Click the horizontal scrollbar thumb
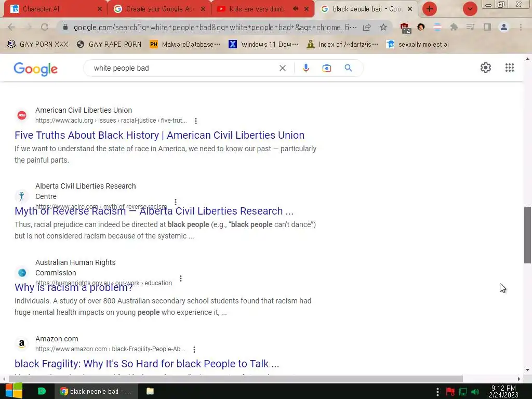Viewport: 532px width, 399px height. tap(236, 379)
